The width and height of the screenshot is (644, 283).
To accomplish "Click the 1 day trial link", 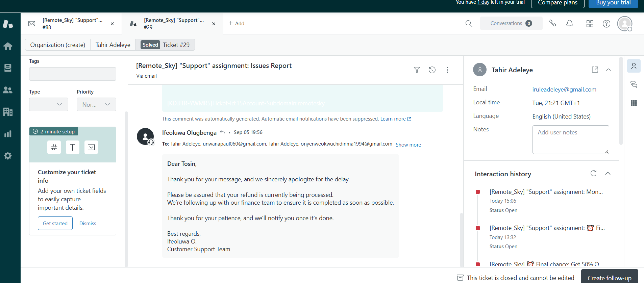I will [483, 2].
